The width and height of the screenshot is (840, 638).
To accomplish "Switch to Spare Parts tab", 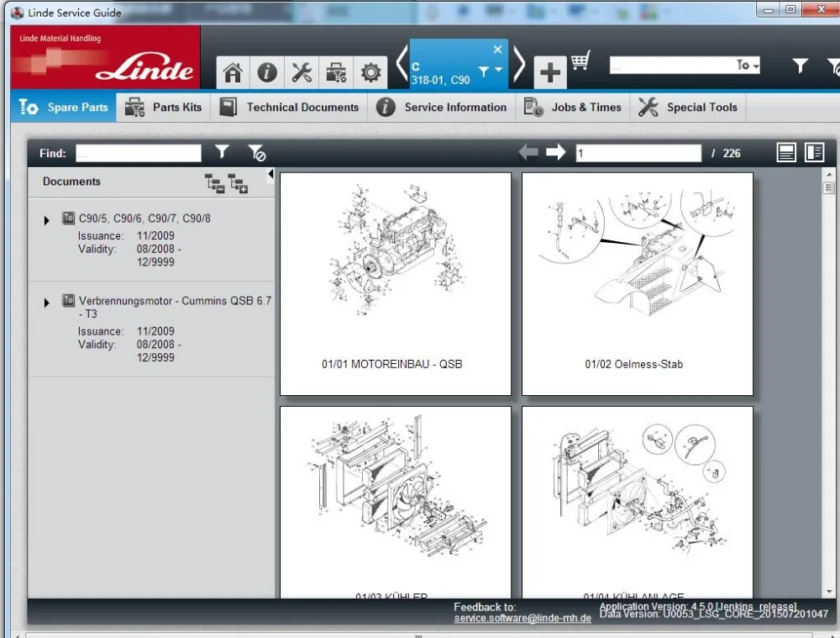I will pos(64,108).
